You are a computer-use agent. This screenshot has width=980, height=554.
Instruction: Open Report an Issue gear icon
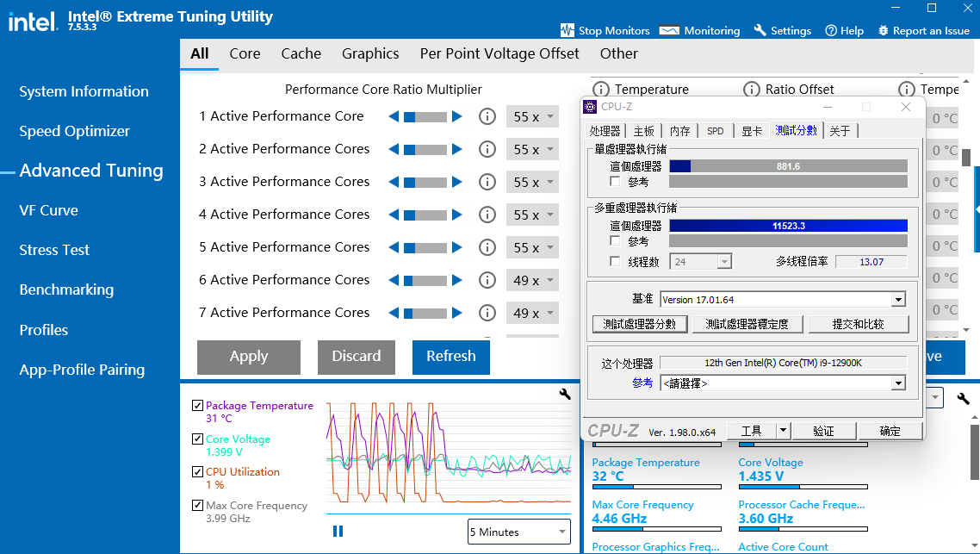[884, 30]
